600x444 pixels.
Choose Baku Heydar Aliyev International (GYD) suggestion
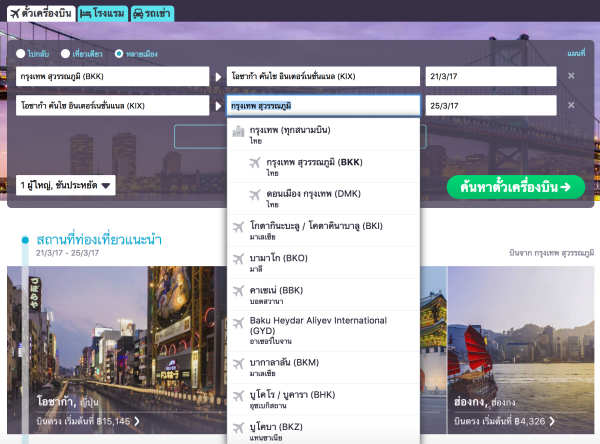pyautogui.click(x=323, y=331)
